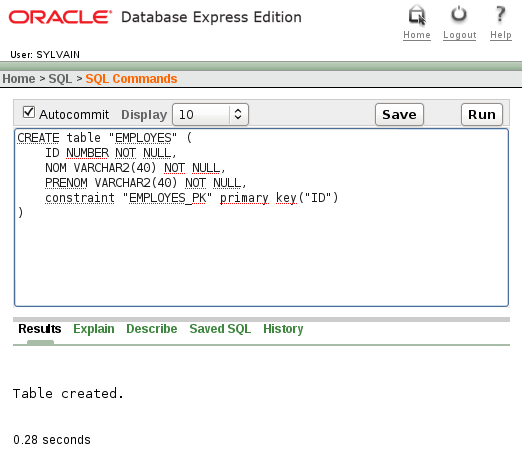Click inside the SQL command text area
Screen dimensions: 522x460
tap(261, 217)
